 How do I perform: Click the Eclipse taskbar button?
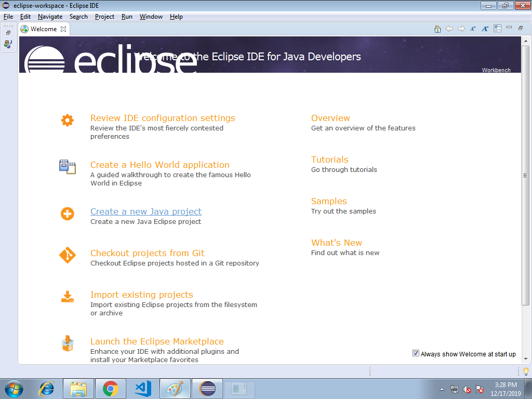click(207, 389)
